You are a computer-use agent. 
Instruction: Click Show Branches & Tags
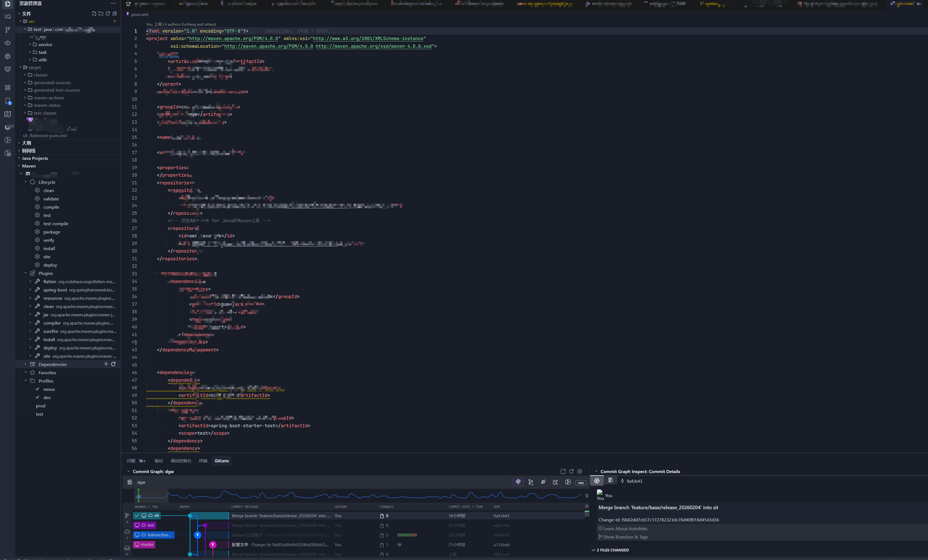coord(625,537)
